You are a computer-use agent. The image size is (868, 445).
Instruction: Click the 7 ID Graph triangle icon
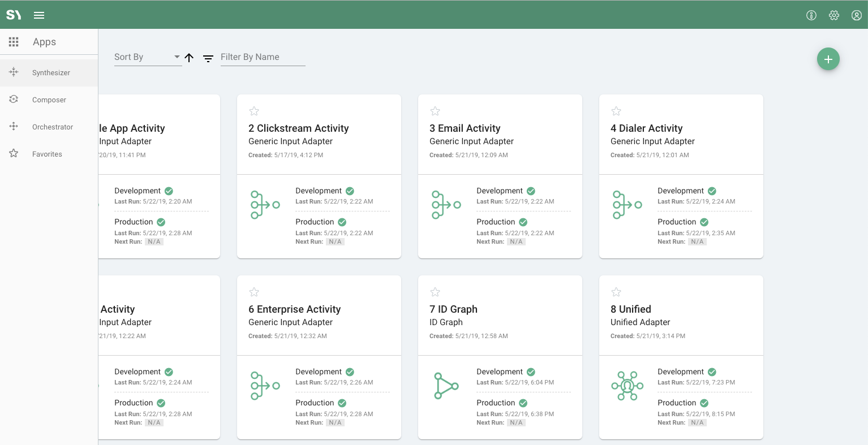pos(446,386)
